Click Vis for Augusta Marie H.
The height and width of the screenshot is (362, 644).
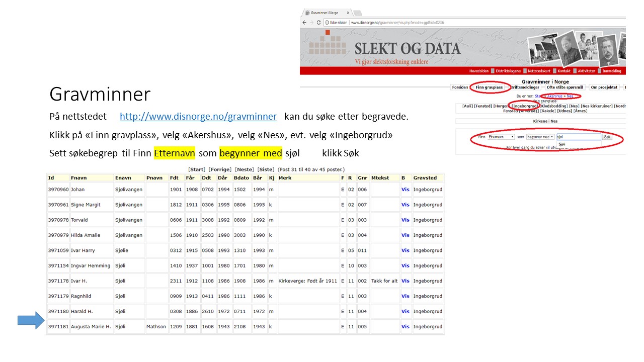[405, 327]
